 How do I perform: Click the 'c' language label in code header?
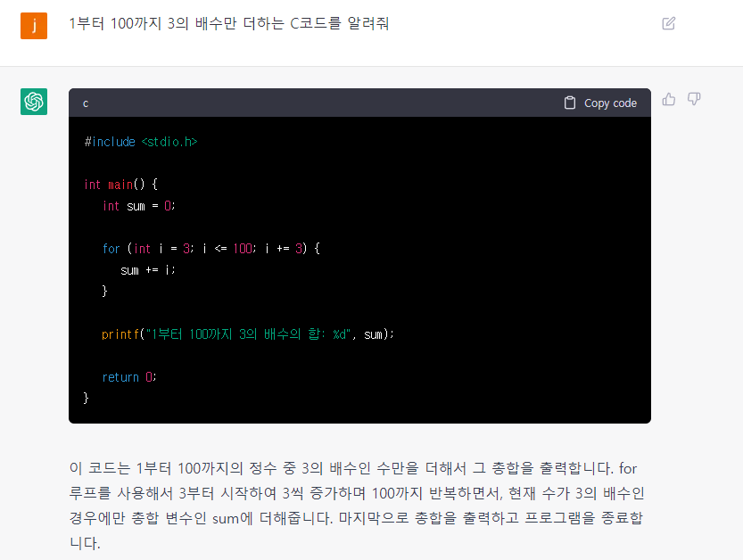coord(86,103)
